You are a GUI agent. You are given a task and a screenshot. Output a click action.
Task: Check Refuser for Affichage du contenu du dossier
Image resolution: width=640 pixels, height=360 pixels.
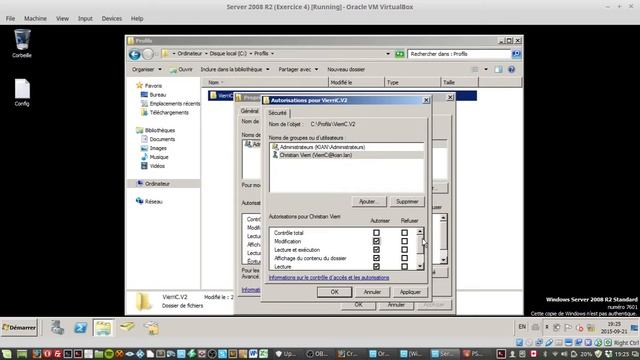pyautogui.click(x=404, y=258)
